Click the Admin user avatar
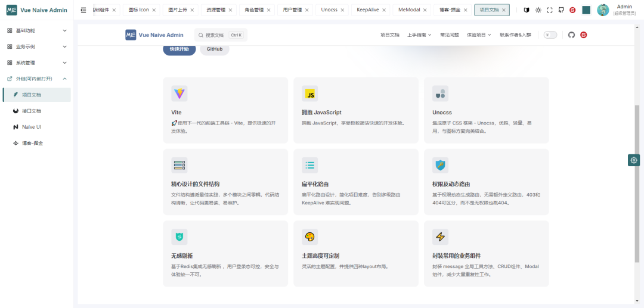This screenshot has height=308, width=644. pyautogui.click(x=603, y=10)
